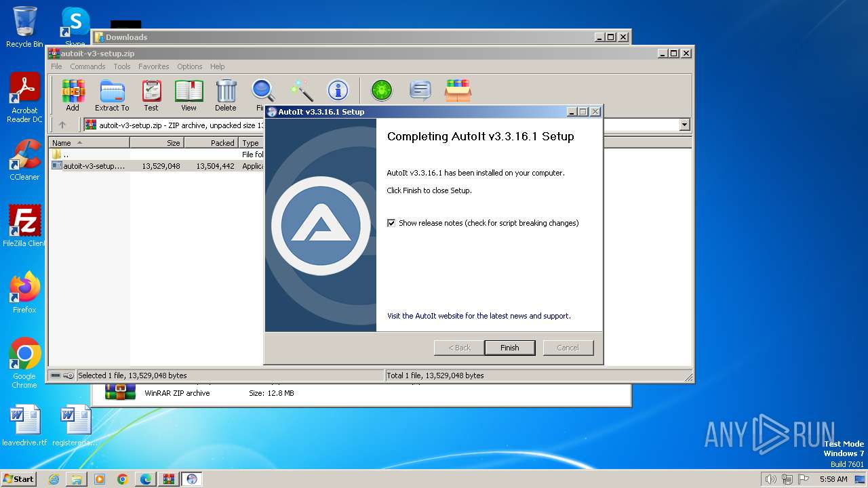Click media player taskbar icon
Viewport: 868px width, 488px height.
[100, 479]
